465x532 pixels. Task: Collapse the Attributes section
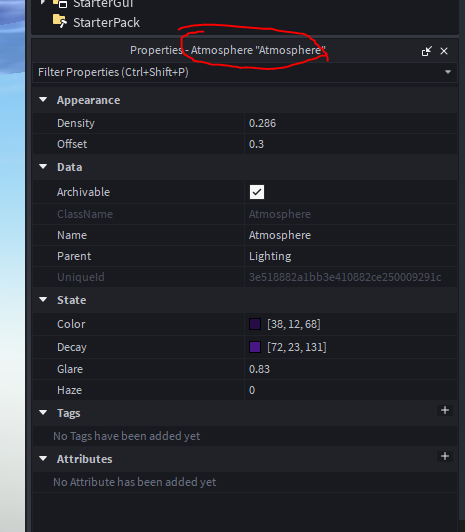pyautogui.click(x=43, y=459)
